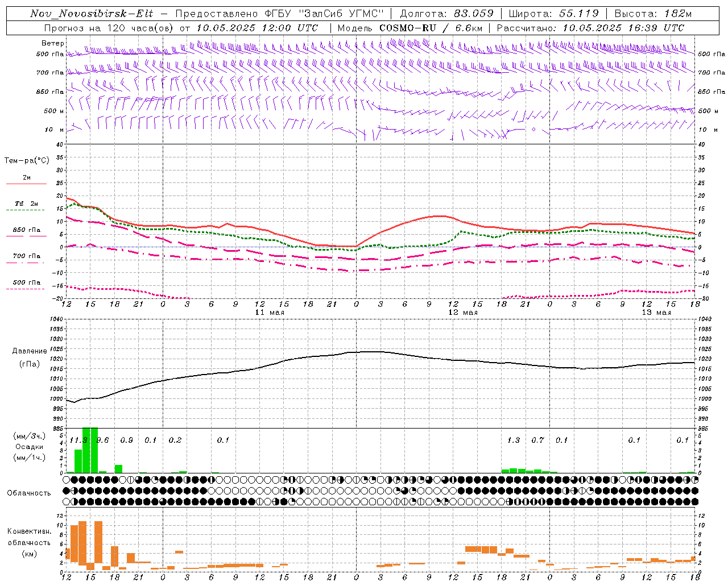Click the 1.3 precipitation total
This screenshot has width=728, height=582.
(513, 440)
